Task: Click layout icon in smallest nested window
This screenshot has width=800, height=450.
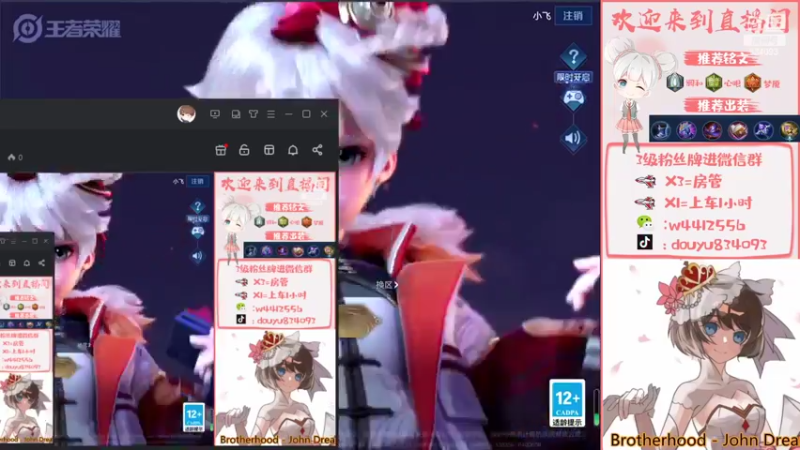Action: (x=12, y=263)
